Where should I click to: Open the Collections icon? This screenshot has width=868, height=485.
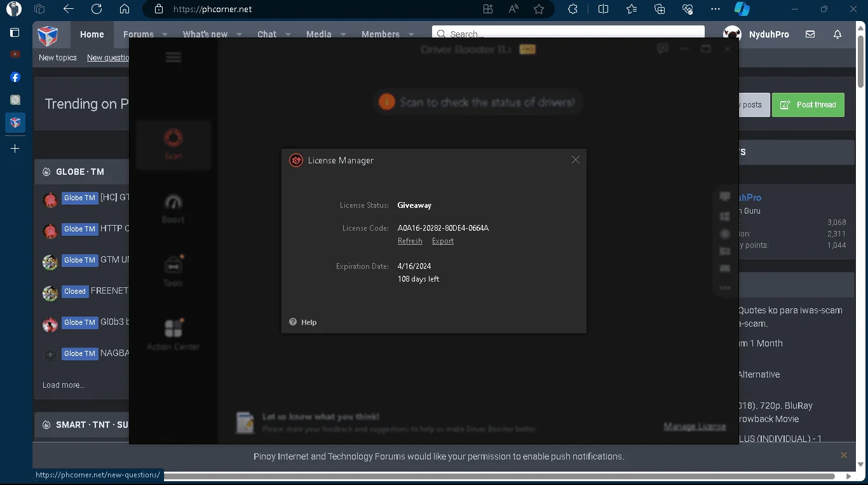660,9
